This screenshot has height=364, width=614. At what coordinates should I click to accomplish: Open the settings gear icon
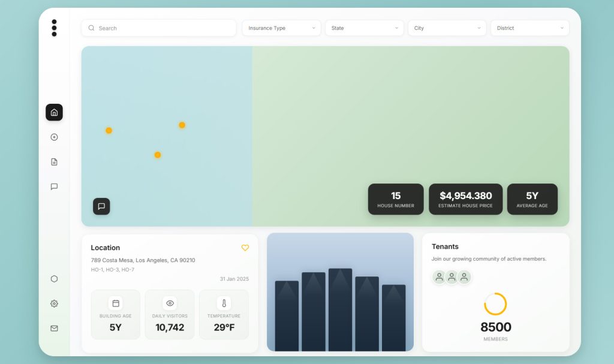54,303
